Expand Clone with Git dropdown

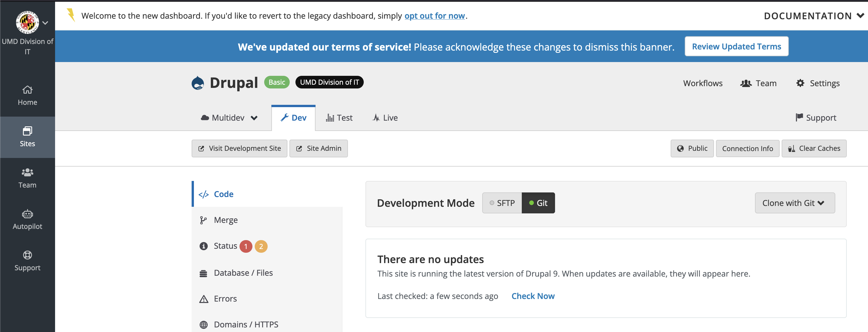(x=795, y=203)
